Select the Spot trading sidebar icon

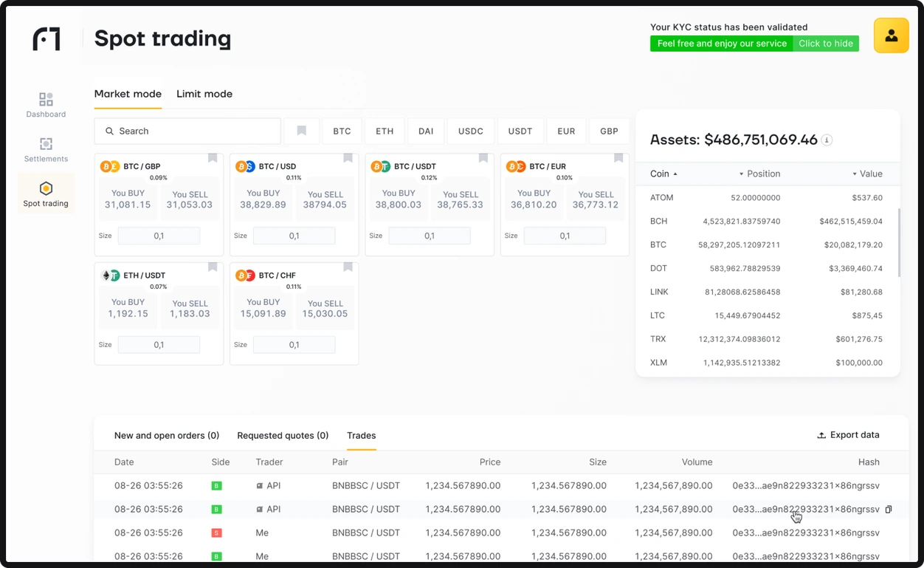tap(46, 194)
